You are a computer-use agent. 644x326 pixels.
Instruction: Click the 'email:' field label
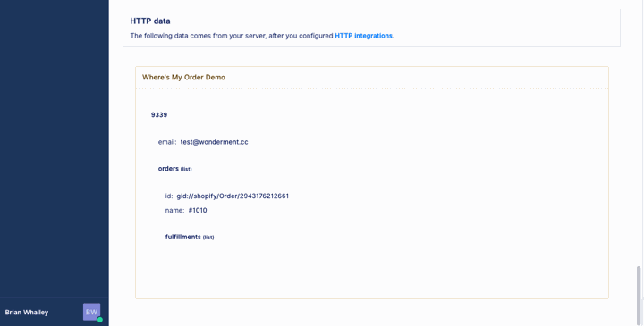[167, 142]
